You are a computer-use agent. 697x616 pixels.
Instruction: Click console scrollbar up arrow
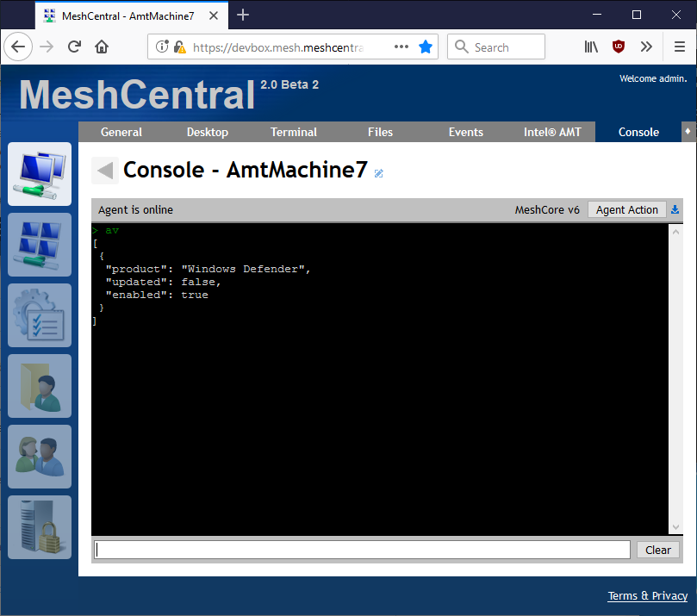coord(675,232)
